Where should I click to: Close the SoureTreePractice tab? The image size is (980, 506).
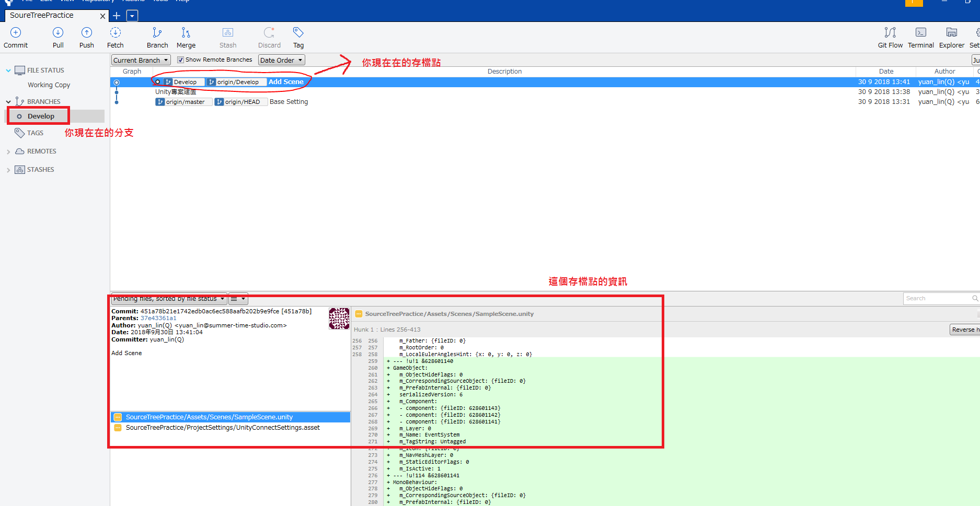pos(102,16)
